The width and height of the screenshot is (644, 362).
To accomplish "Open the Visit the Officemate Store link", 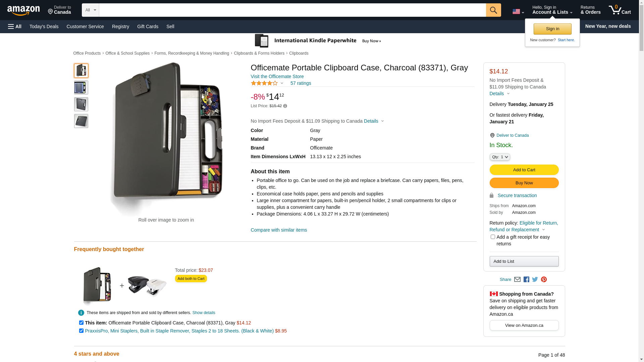I will pyautogui.click(x=277, y=76).
